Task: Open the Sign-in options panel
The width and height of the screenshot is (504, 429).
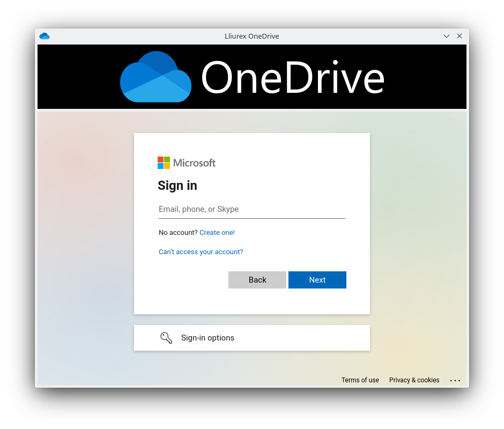Action: [x=251, y=338]
